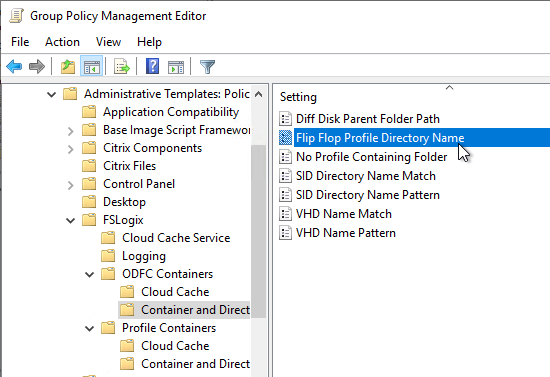
Task: Select the Logging folder under FSLogix
Action: [143, 256]
